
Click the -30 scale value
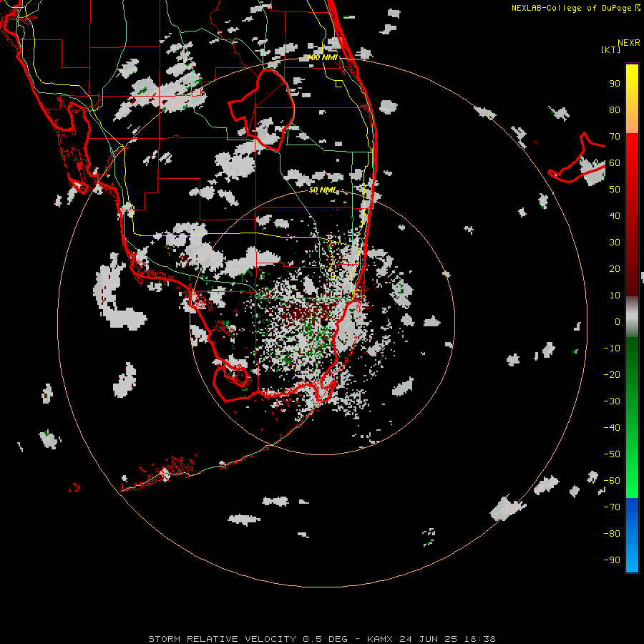point(612,401)
